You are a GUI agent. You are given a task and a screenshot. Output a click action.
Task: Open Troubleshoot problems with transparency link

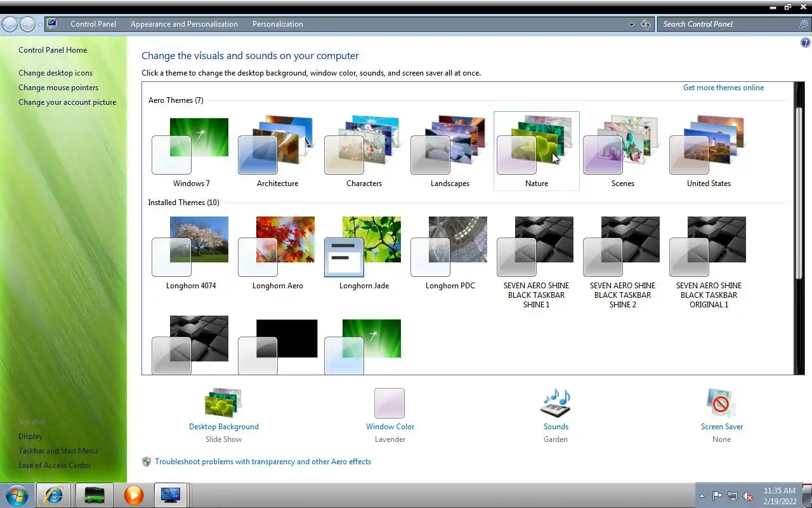click(263, 462)
